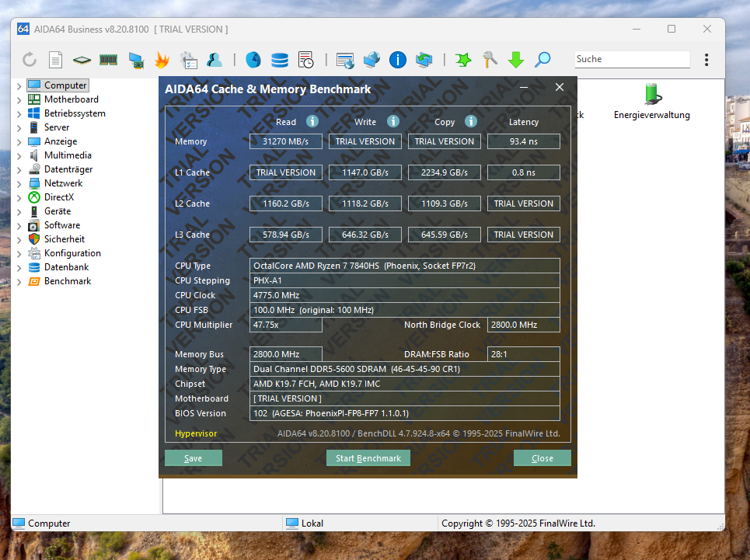Click the networked computers globe toolbar icon
Screen dimensions: 750x560
372,60
